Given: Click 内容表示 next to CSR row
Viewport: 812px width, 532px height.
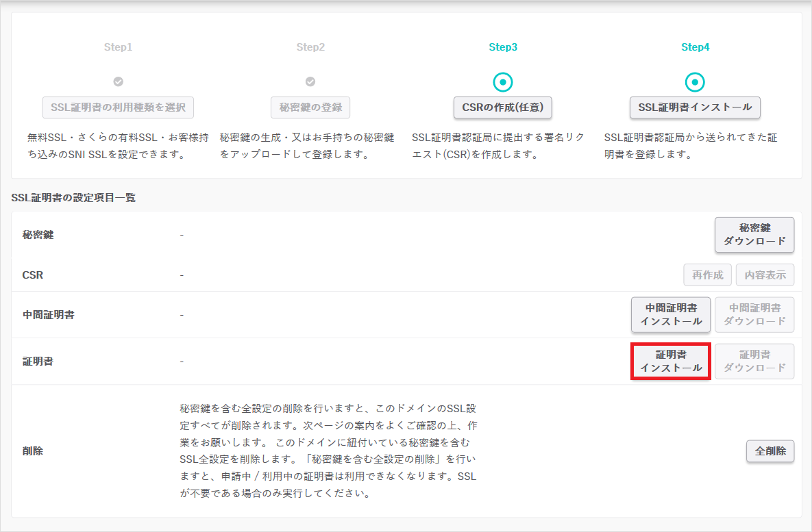Looking at the screenshot, I should (x=765, y=275).
